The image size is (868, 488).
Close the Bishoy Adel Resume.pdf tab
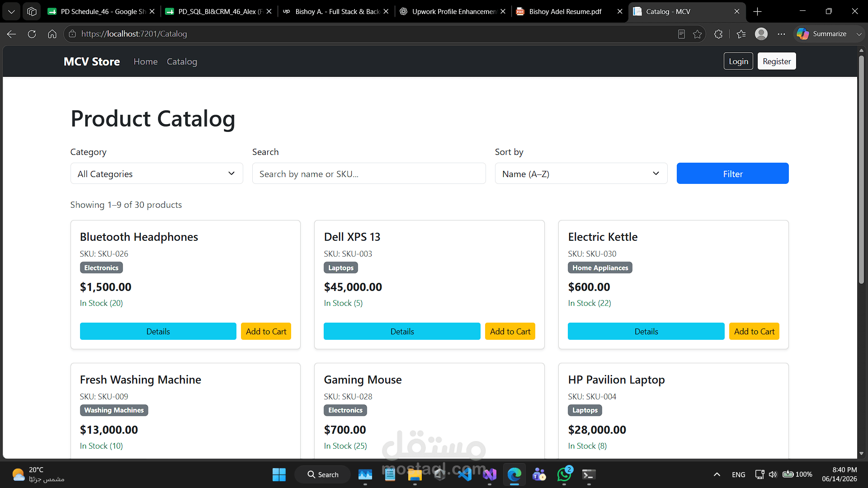(x=620, y=11)
